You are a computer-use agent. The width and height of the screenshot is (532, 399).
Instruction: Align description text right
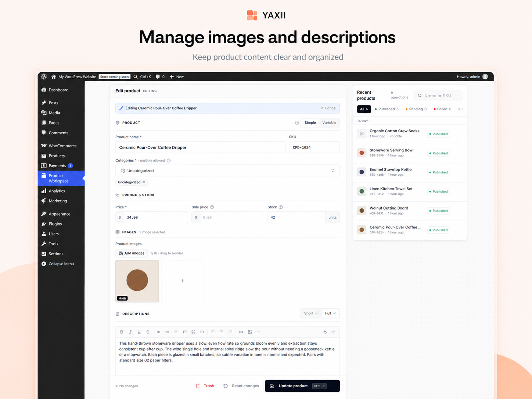(230, 332)
